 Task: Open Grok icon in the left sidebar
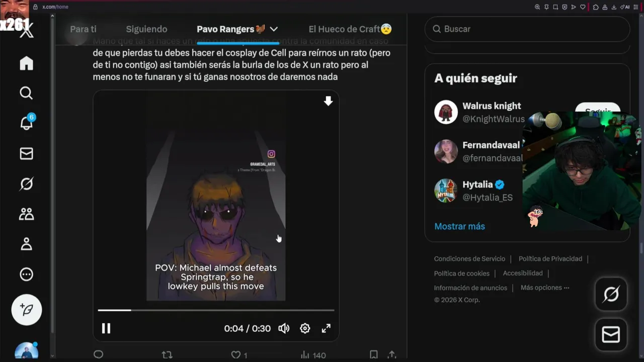[x=26, y=184]
